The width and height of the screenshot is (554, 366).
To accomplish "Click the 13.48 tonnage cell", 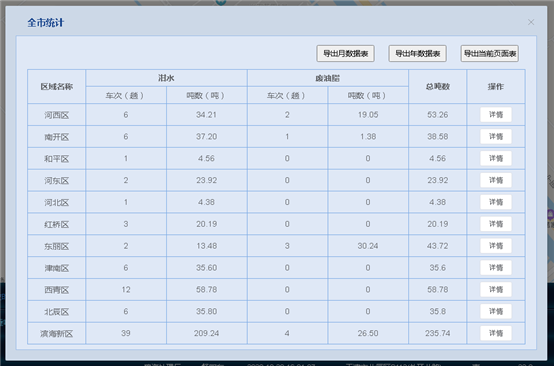I will click(x=207, y=246).
